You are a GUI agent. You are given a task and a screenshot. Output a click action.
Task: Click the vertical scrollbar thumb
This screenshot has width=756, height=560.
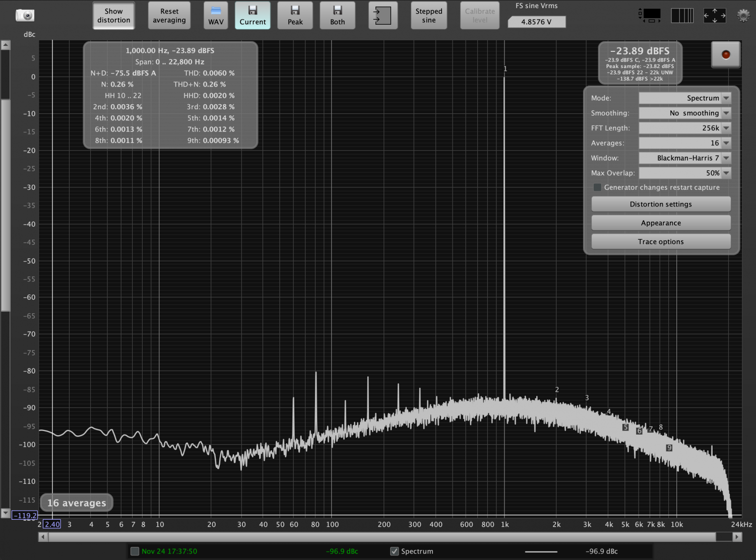tap(6, 205)
